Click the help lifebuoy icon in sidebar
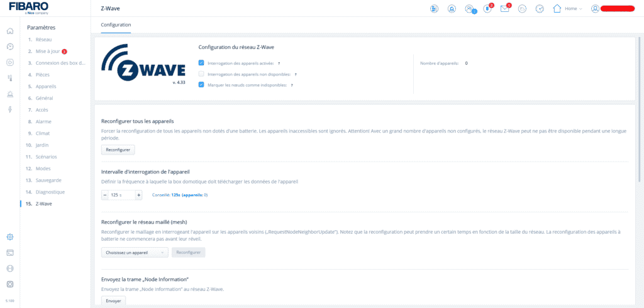The width and height of the screenshot is (644, 308). click(10, 284)
